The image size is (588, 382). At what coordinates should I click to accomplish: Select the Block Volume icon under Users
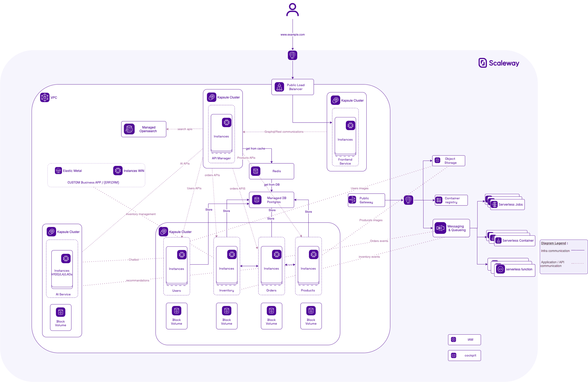tap(176, 310)
